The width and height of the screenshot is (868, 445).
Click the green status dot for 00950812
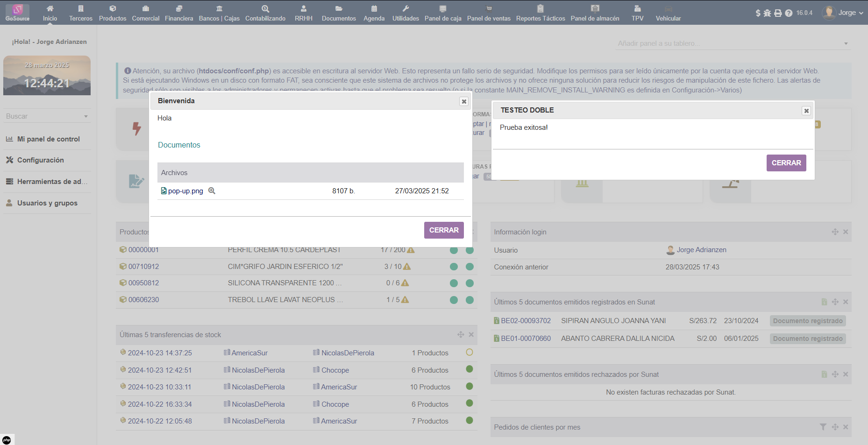454,283
